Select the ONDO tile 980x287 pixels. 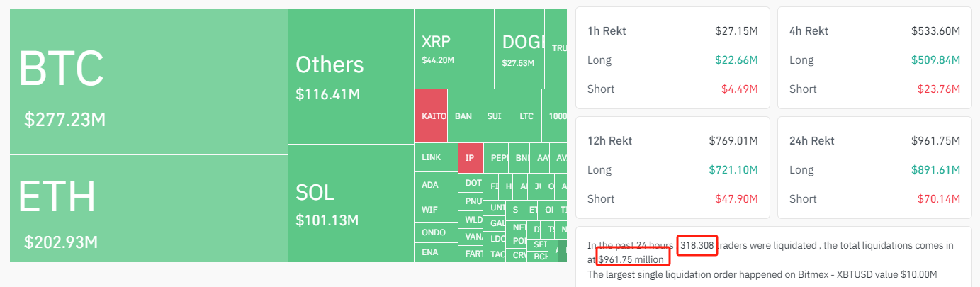tap(436, 232)
